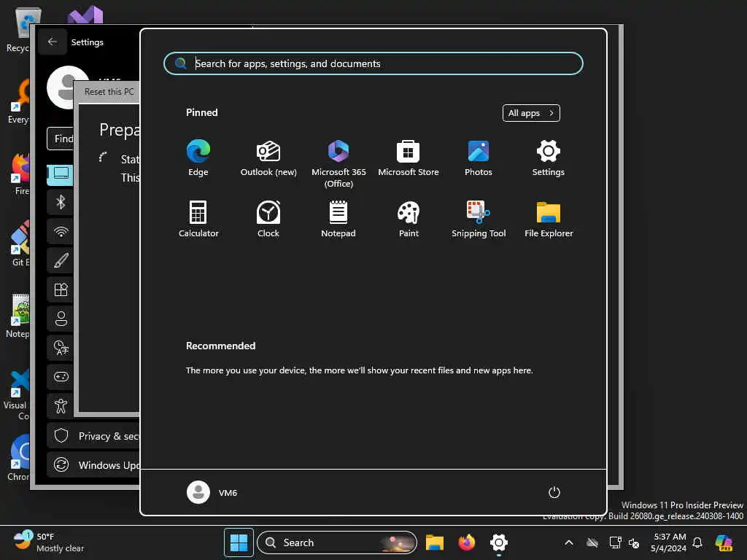
Task: Click the Windows Start button on taskbar
Action: (239, 542)
